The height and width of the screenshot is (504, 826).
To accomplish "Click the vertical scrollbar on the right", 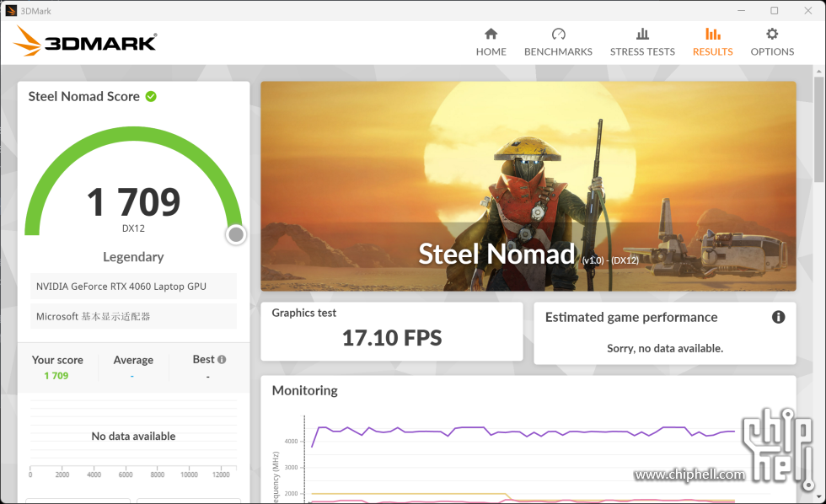I will click(x=818, y=126).
